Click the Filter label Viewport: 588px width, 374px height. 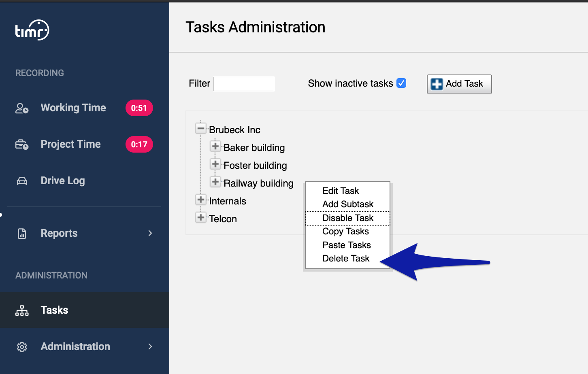[199, 83]
